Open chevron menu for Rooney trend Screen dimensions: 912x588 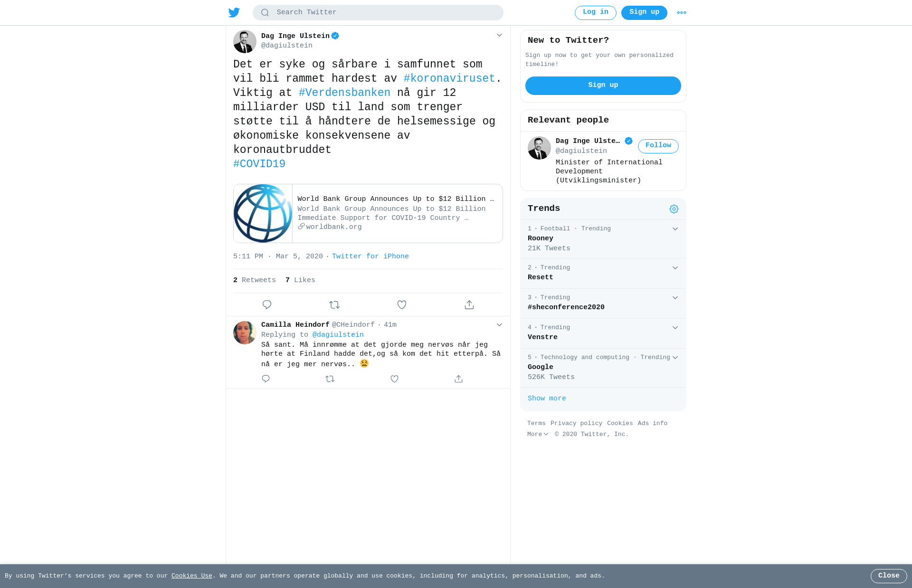point(675,229)
